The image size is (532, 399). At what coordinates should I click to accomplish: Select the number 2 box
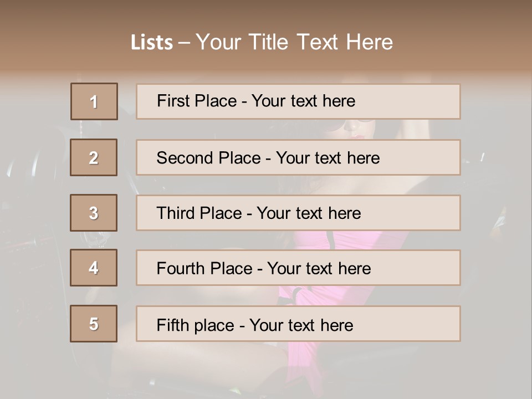(x=94, y=157)
